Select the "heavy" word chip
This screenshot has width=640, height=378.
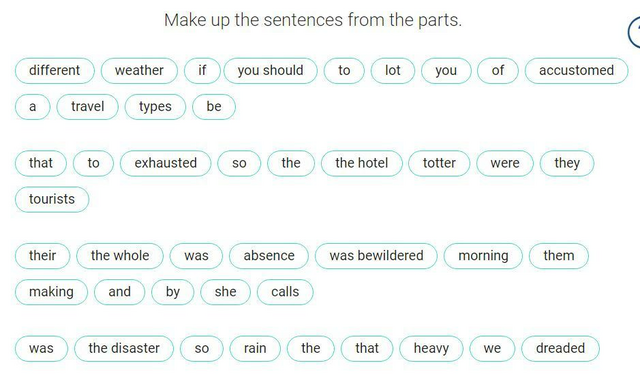point(431,349)
